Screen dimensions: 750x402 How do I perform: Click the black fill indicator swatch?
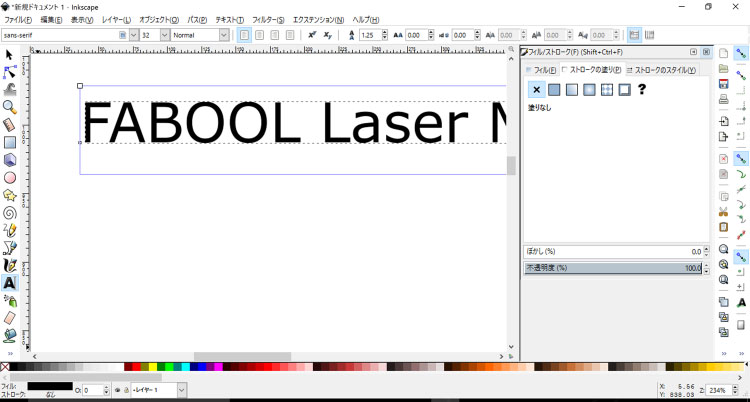coord(50,386)
